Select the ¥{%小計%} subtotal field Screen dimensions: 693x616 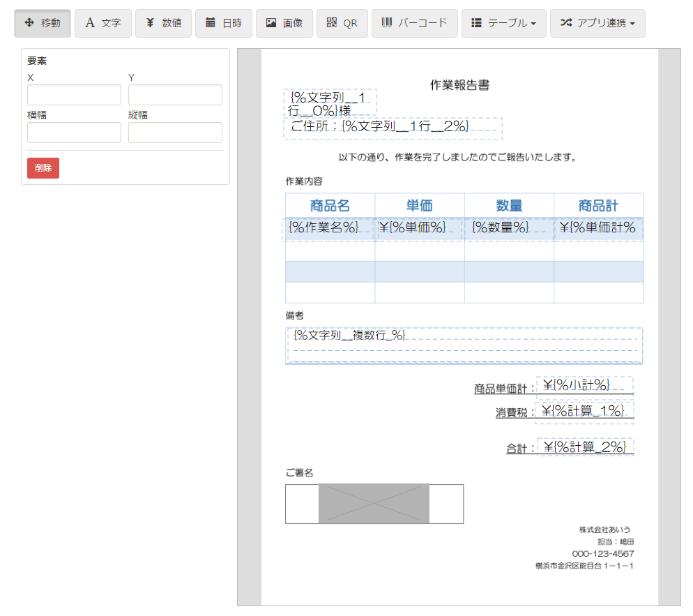click(584, 385)
